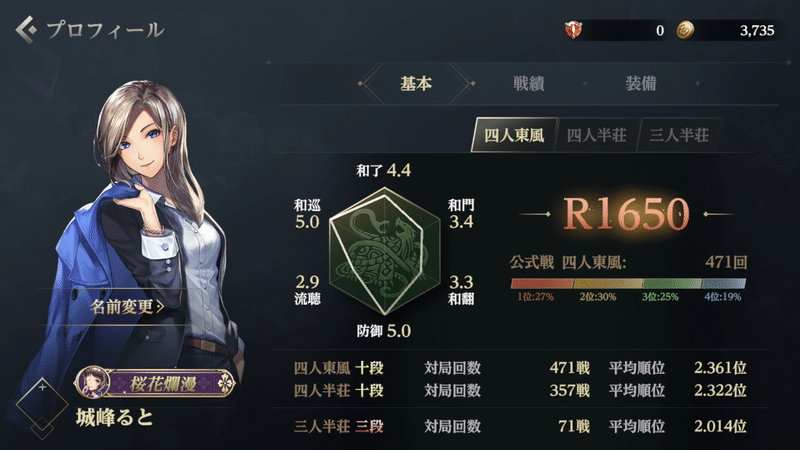Tap the gold coin currency icon
This screenshot has width=800, height=450.
pos(685,31)
